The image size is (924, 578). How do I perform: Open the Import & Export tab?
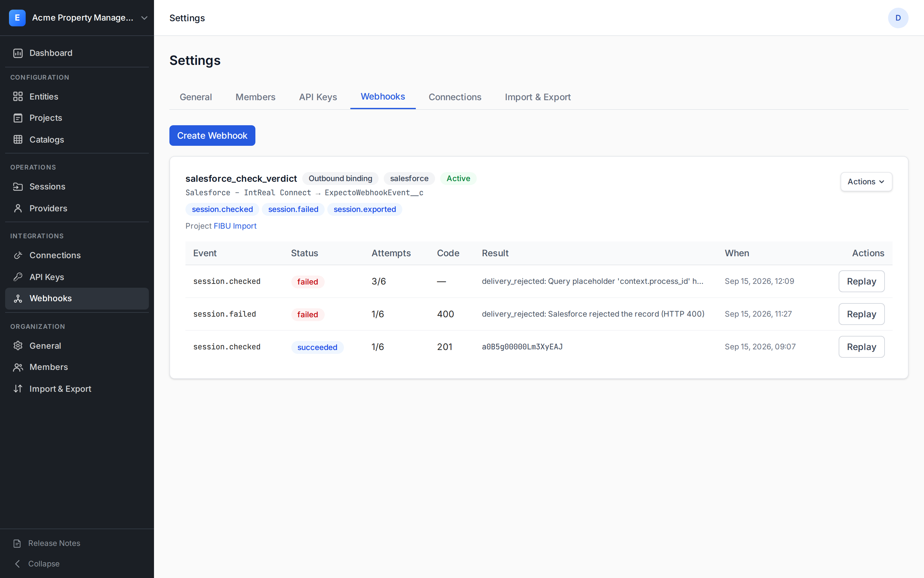point(538,97)
